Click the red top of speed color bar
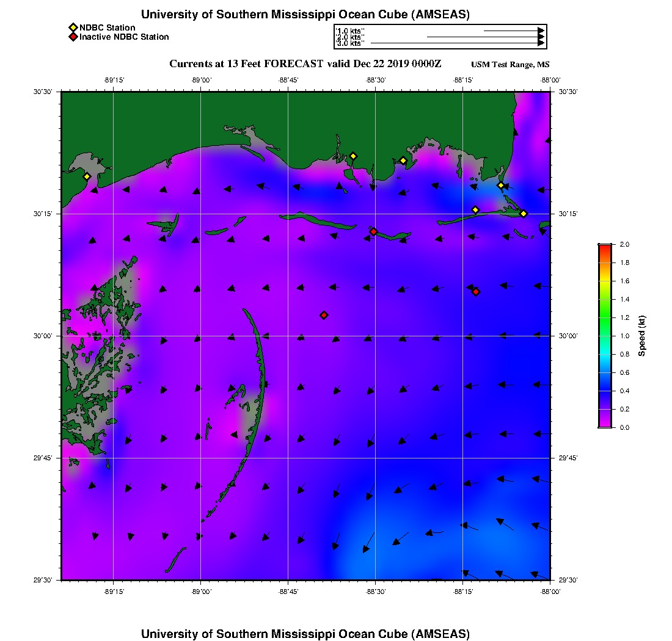The height and width of the screenshot is (641, 672). coord(605,247)
